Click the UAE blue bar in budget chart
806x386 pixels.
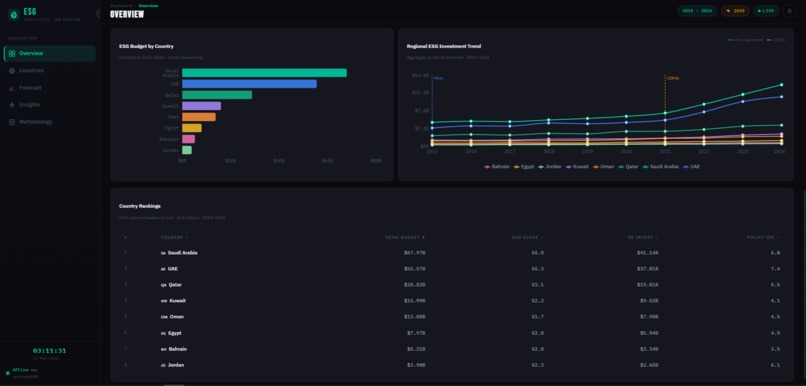[x=249, y=84]
